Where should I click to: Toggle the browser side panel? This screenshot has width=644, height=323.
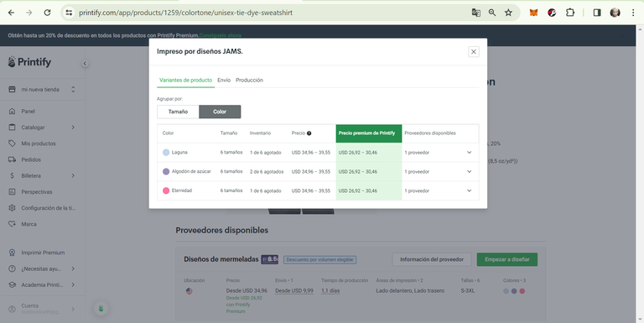pos(597,13)
